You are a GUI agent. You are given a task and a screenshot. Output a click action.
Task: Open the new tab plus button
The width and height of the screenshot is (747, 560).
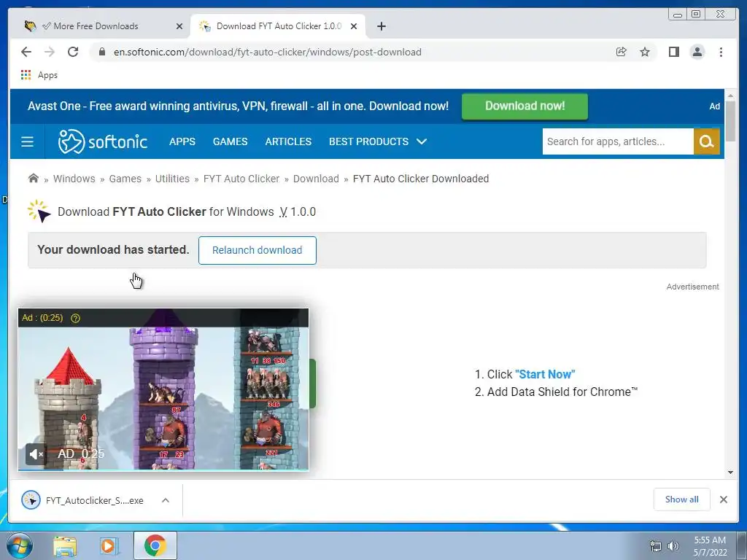[x=381, y=26]
